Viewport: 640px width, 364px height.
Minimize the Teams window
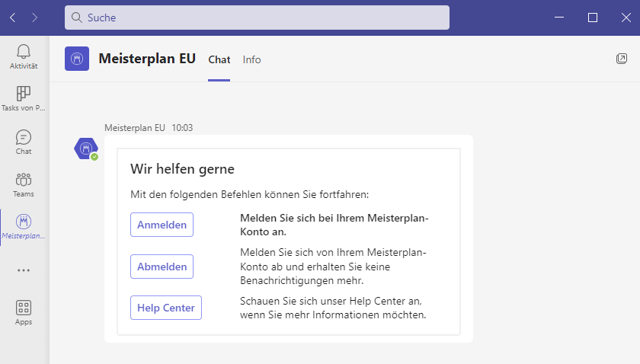[559, 18]
